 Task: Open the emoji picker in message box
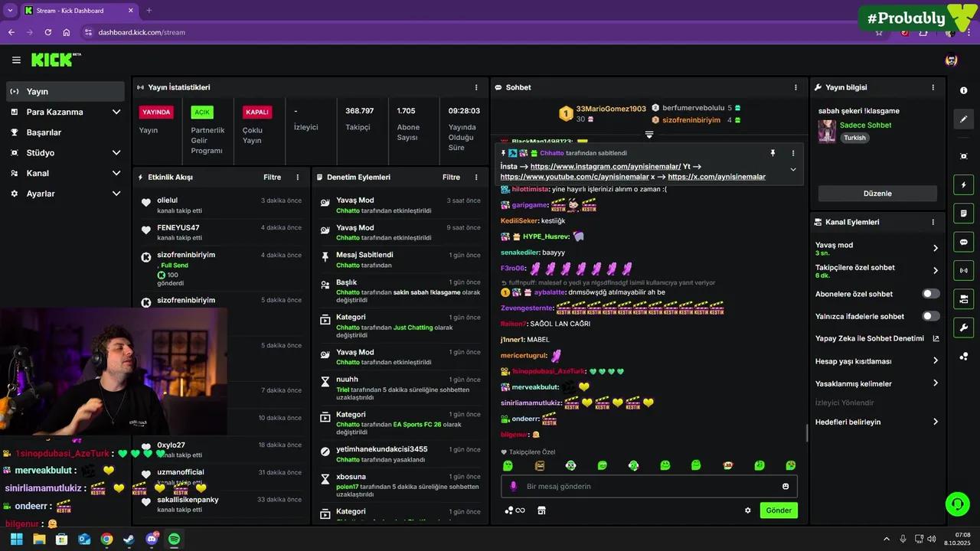[786, 486]
